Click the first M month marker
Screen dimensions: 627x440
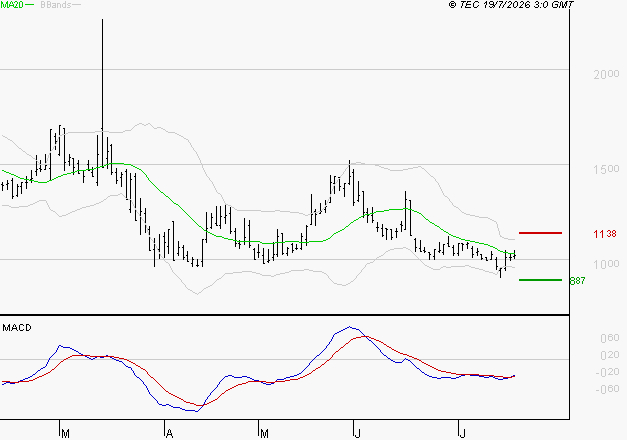point(66,434)
